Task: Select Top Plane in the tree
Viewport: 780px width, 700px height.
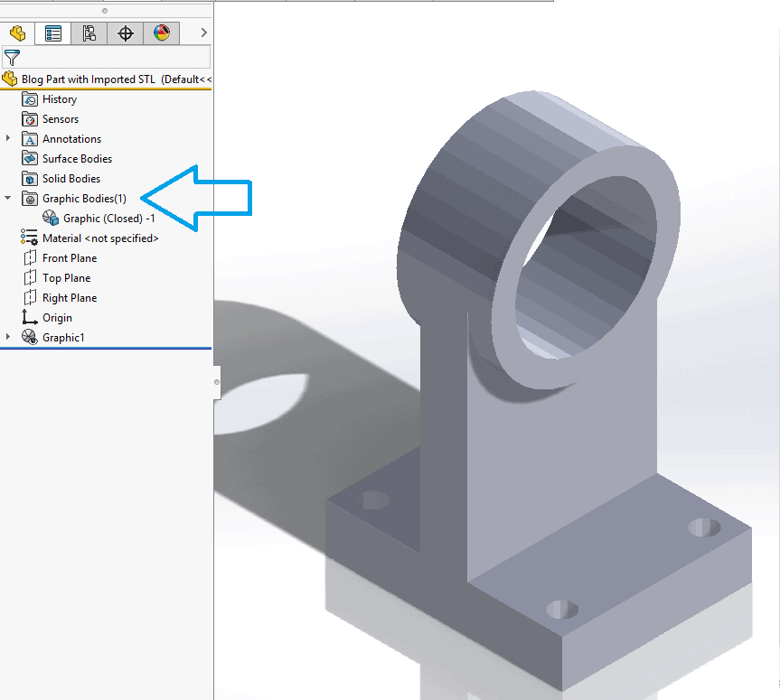Action: (x=67, y=278)
